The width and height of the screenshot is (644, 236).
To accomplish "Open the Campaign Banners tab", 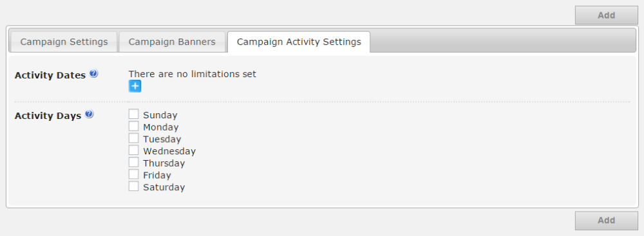I will pos(172,42).
